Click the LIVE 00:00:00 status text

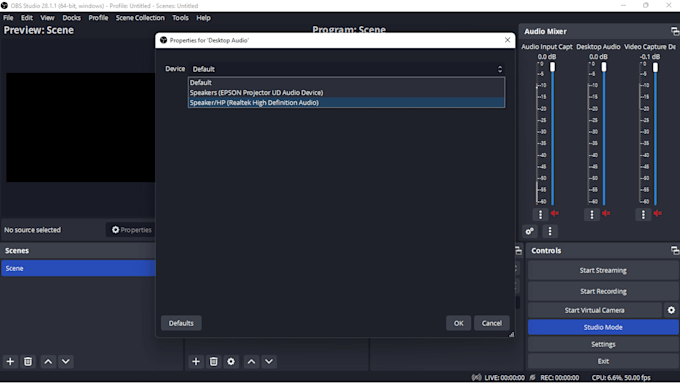tap(504, 377)
